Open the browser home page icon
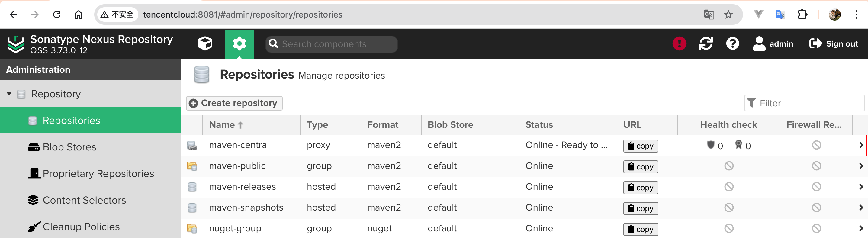868x238 pixels. point(78,14)
